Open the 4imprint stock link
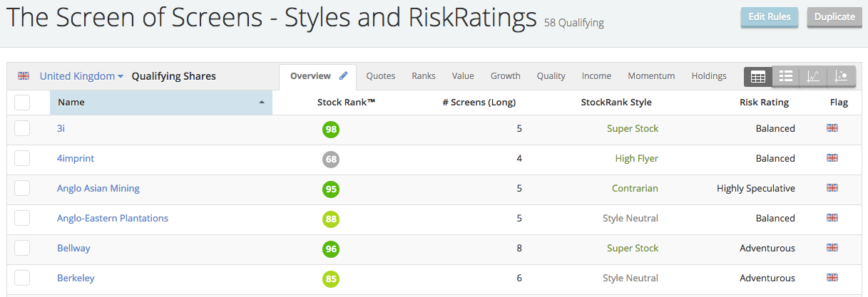This screenshot has height=297, width=868. 76,159
